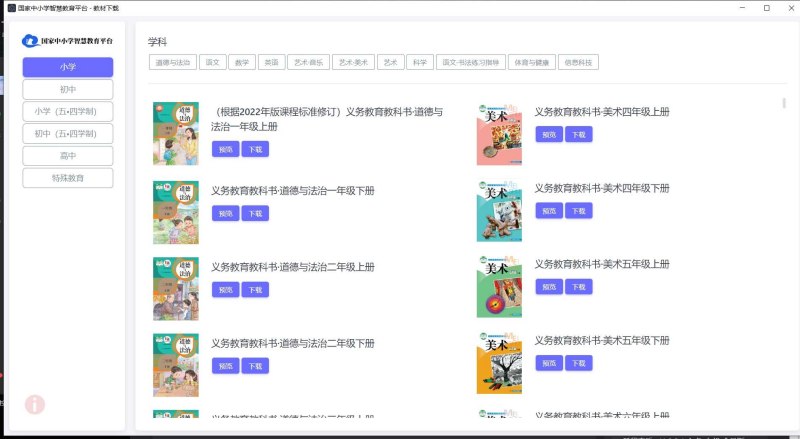Open the 道德与法治二年级上册 cover thumbnail
This screenshot has width=800, height=439.
pos(176,289)
